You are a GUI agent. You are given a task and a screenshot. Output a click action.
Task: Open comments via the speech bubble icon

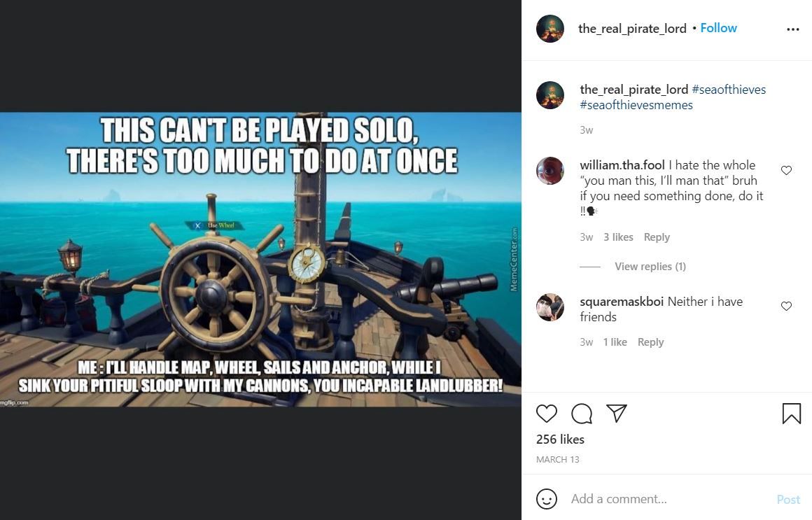coord(581,414)
